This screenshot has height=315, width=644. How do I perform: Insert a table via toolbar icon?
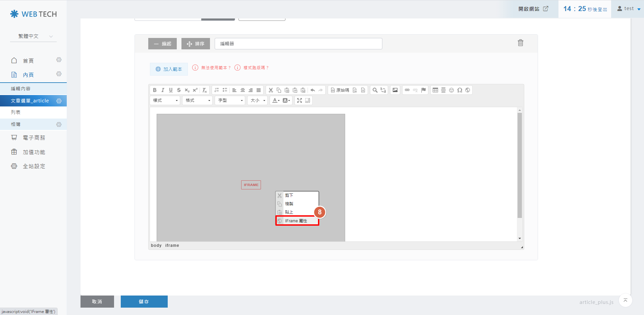pos(435,90)
